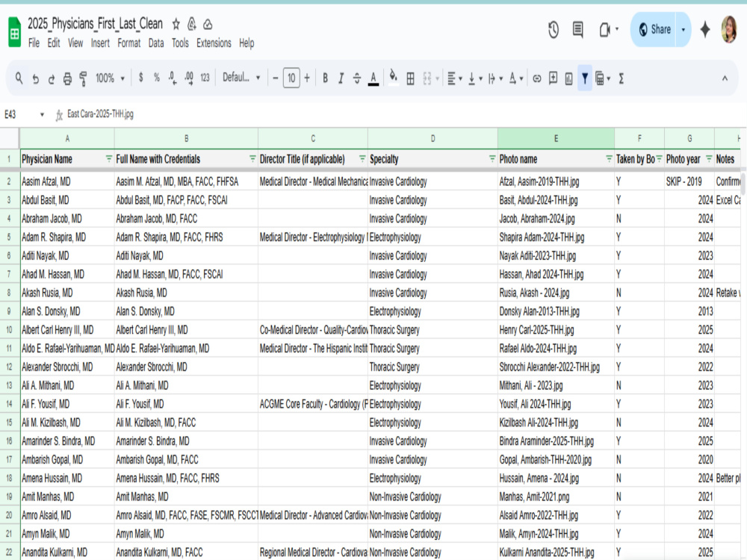Image resolution: width=747 pixels, height=560 pixels.
Task: Open Photo name column filter
Action: point(609,158)
